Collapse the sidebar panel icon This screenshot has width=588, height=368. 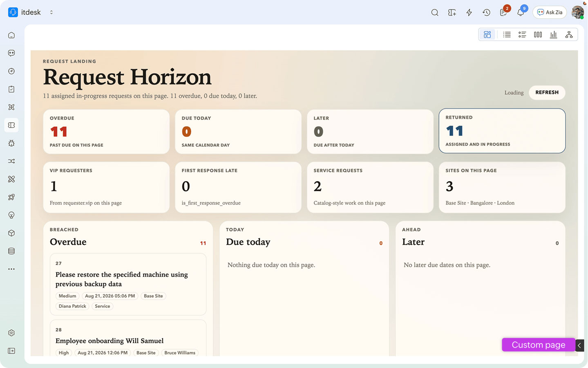click(x=11, y=351)
